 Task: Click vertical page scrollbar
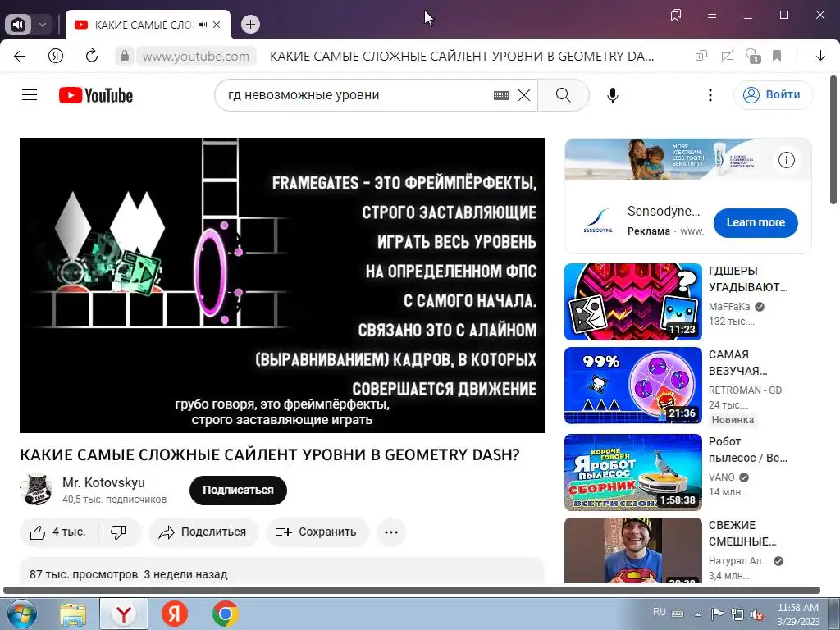click(x=833, y=140)
